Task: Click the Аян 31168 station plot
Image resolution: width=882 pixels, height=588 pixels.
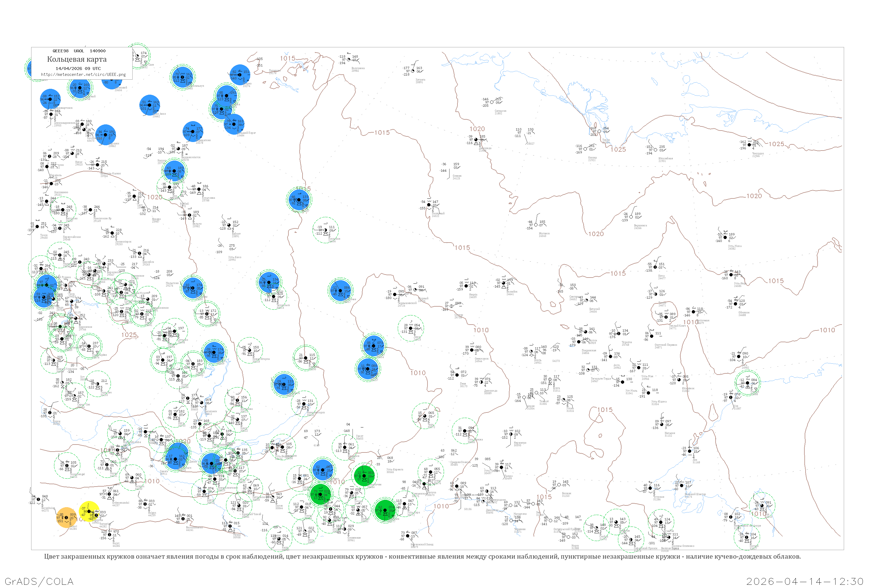Action: tap(690, 451)
